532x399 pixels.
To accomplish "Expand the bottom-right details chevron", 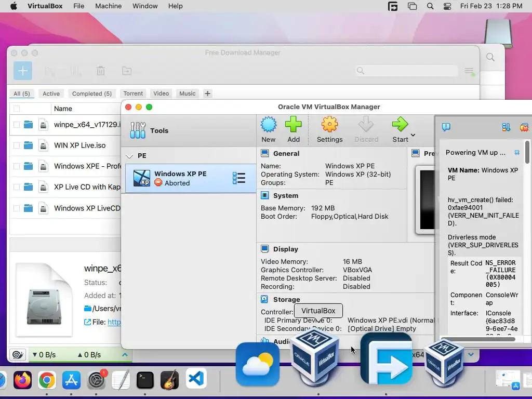I will [471, 354].
